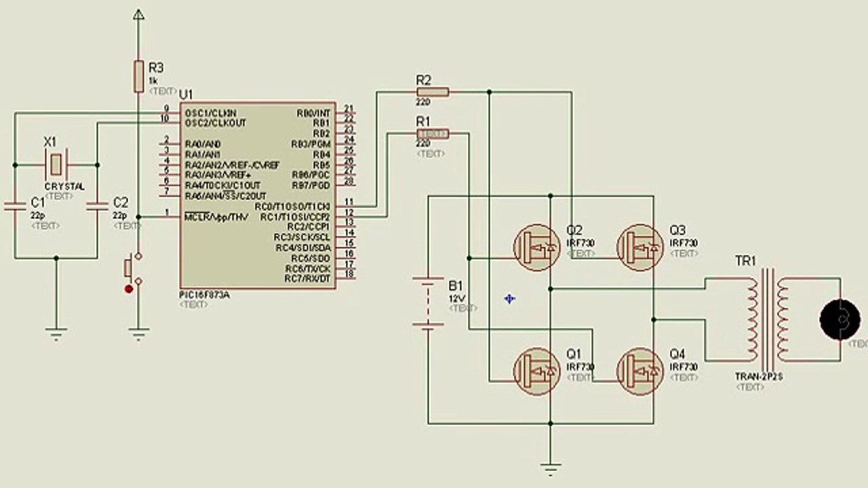Toggle the red latch dot on push button
Image resolution: width=868 pixels, height=488 pixels.
[x=129, y=289]
